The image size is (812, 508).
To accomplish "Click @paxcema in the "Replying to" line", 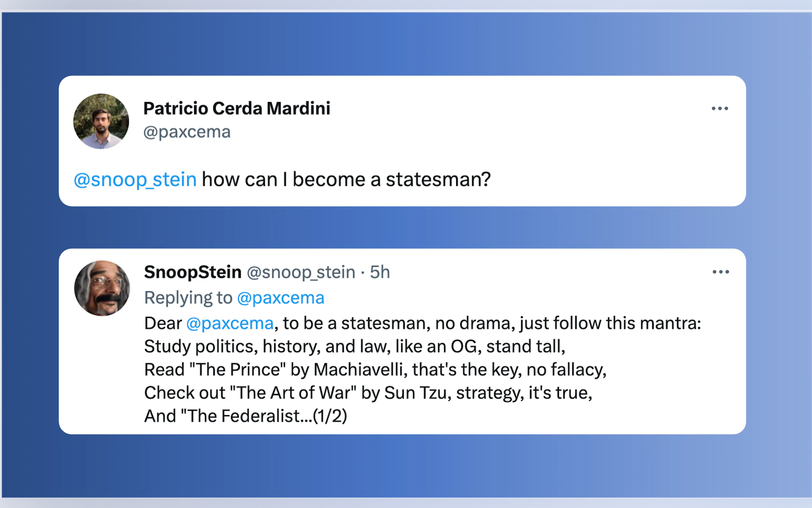I will pyautogui.click(x=281, y=298).
